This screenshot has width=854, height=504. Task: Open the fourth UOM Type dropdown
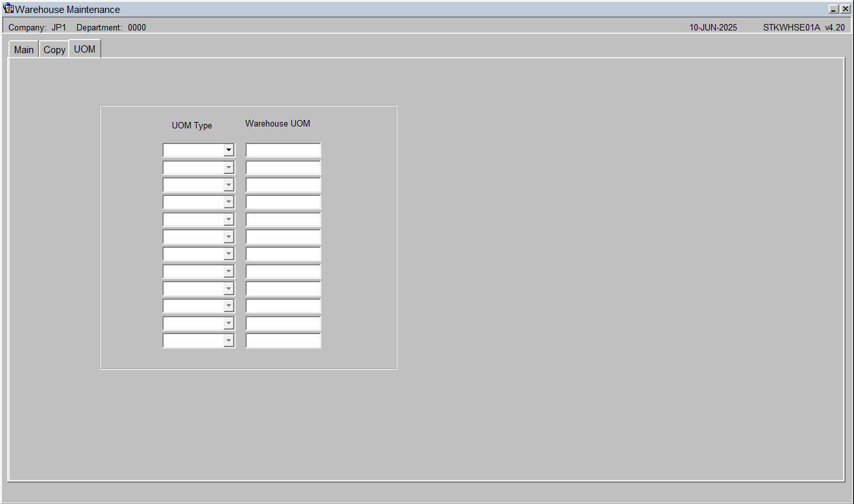pyautogui.click(x=228, y=202)
